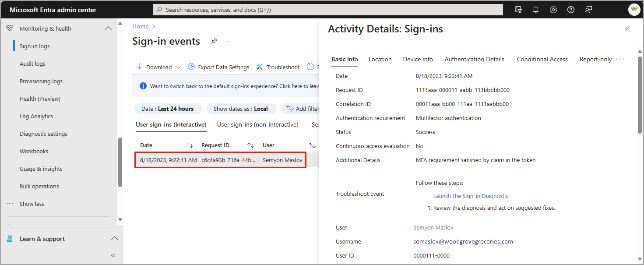Image resolution: width=644 pixels, height=265 pixels.
Task: Click the Troubleshoot toolbar button
Action: (x=278, y=67)
